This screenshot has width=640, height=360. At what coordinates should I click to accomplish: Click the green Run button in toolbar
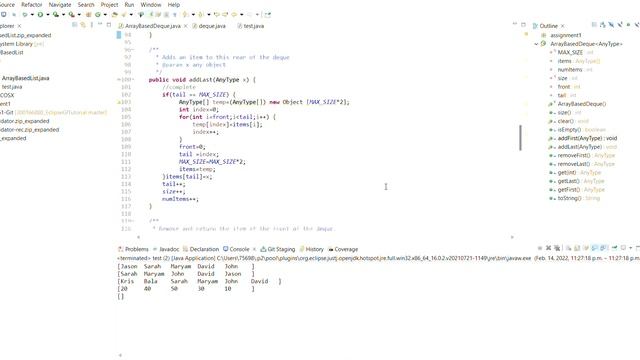(40, 15)
